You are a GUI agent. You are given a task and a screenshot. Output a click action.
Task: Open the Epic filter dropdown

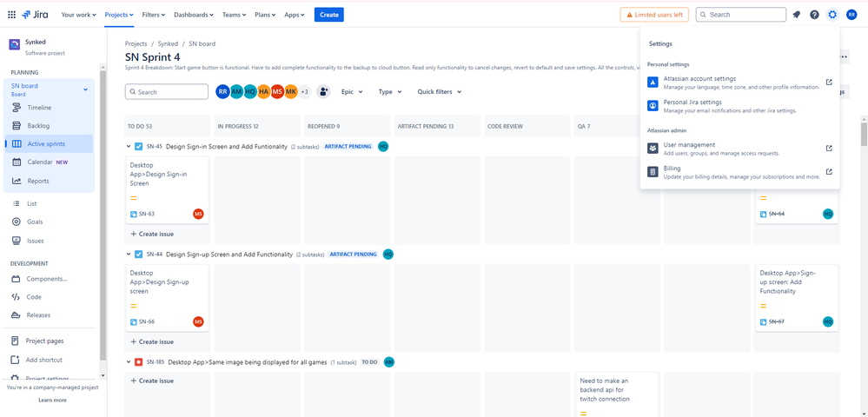pyautogui.click(x=352, y=92)
